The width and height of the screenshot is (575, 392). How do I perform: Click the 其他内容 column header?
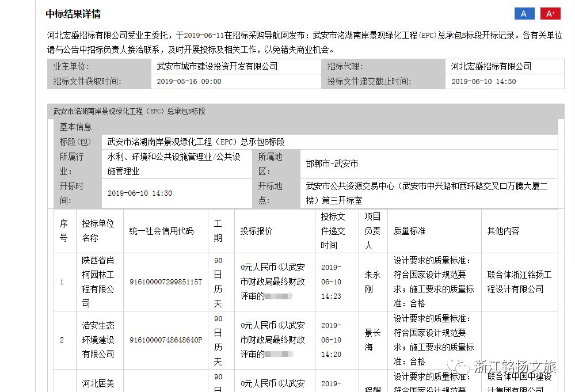coord(503,231)
